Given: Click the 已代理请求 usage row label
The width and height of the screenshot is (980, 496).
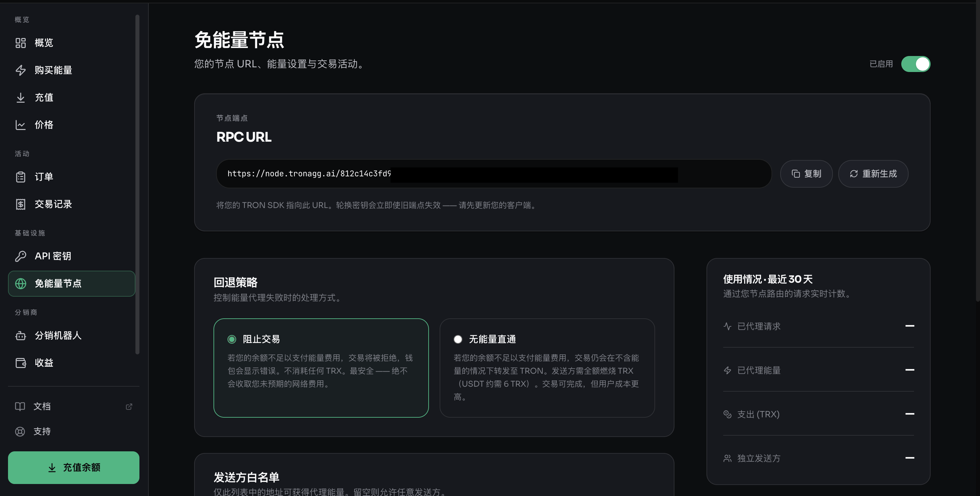Looking at the screenshot, I should point(759,326).
